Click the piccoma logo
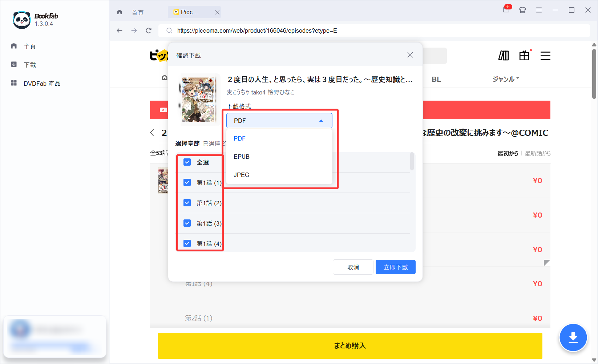 tap(159, 56)
